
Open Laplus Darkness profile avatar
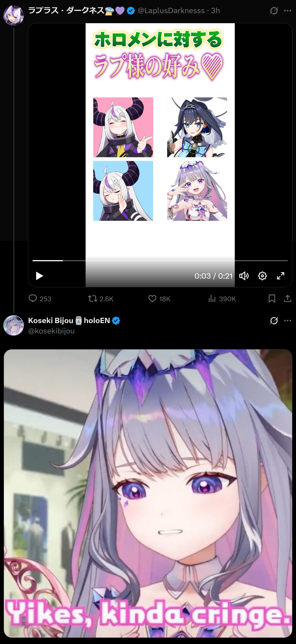pos(13,15)
